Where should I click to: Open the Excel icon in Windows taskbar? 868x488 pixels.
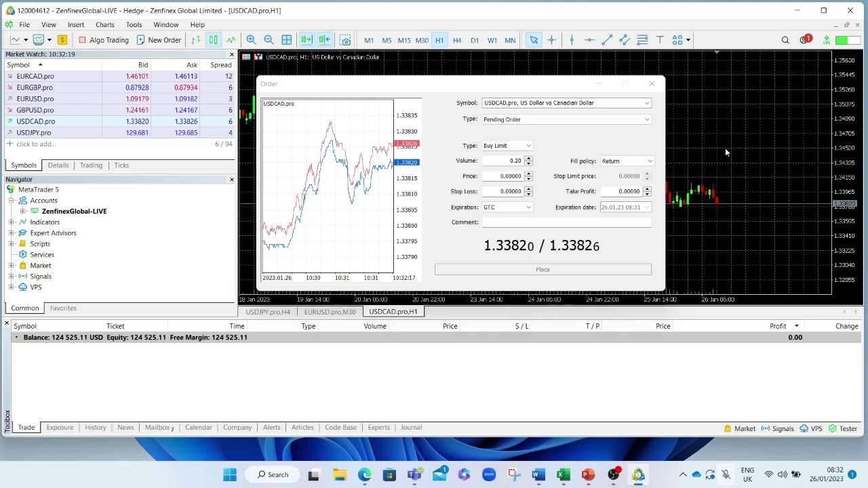564,474
